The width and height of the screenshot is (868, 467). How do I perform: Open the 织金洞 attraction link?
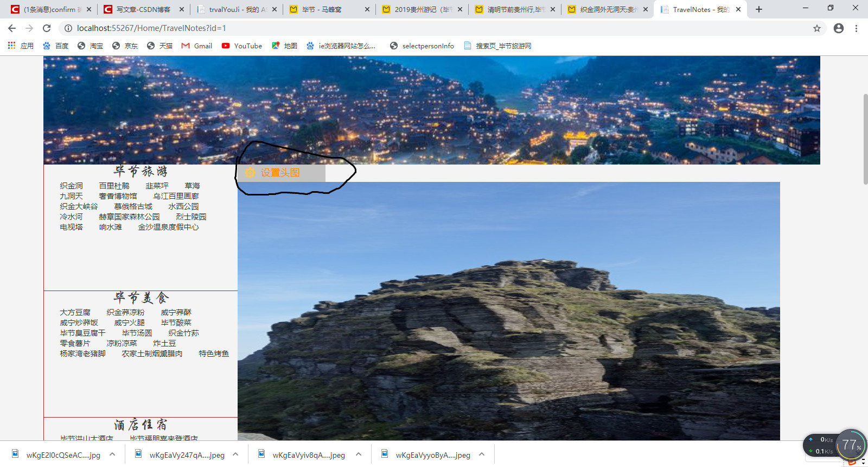[71, 186]
